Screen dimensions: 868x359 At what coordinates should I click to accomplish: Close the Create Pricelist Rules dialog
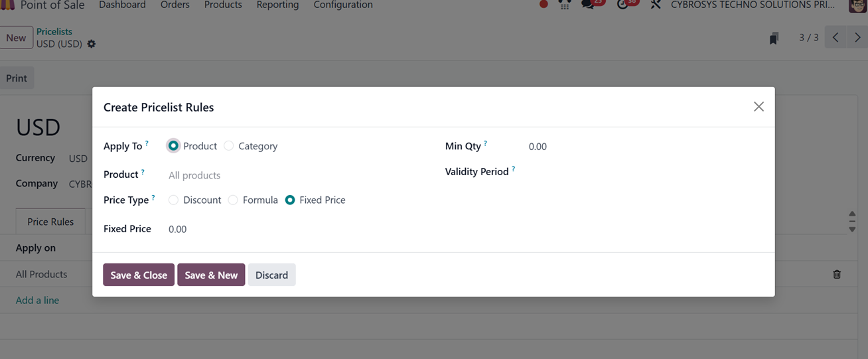pyautogui.click(x=759, y=107)
